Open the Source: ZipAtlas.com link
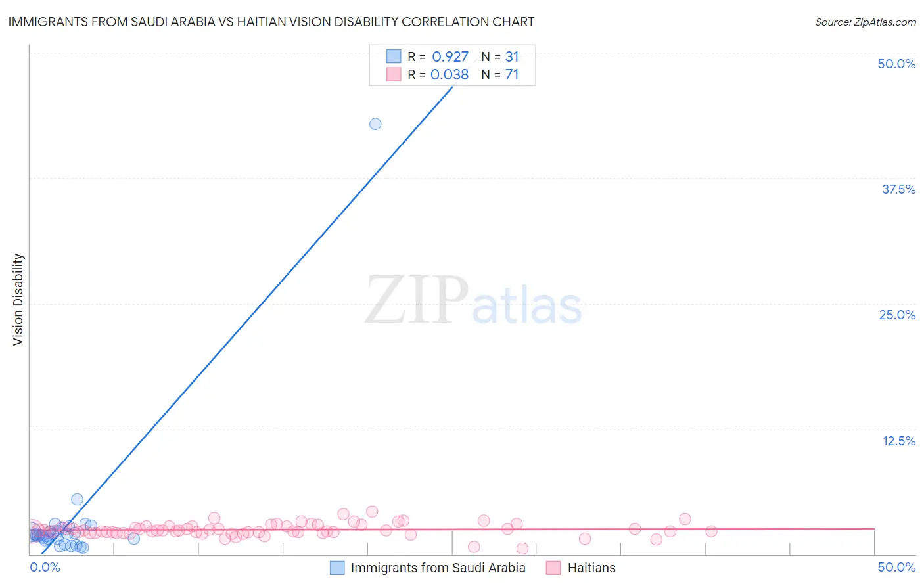The height and width of the screenshot is (586, 924). tap(866, 22)
